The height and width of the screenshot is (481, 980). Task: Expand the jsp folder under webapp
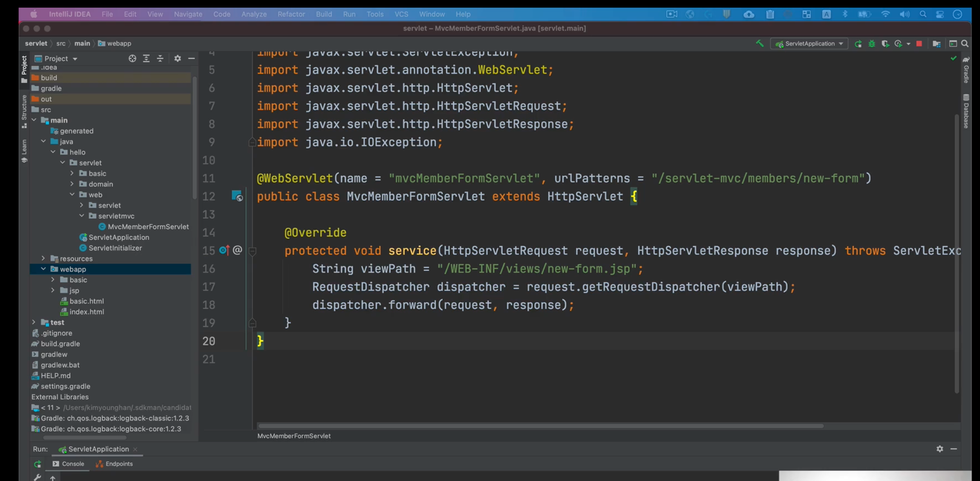pos(53,291)
